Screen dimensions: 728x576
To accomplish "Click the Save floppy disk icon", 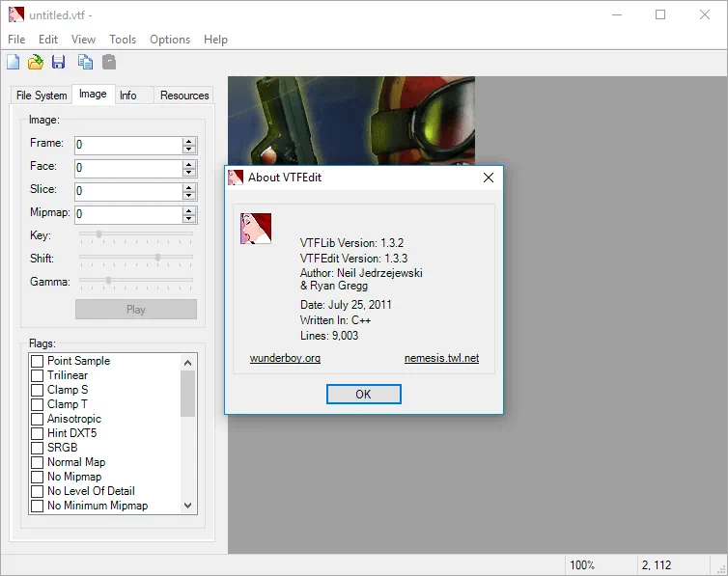I will [59, 63].
